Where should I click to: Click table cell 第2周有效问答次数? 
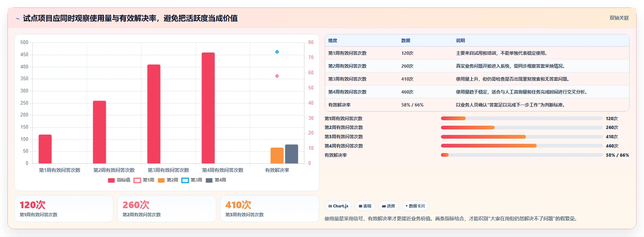tap(347, 66)
